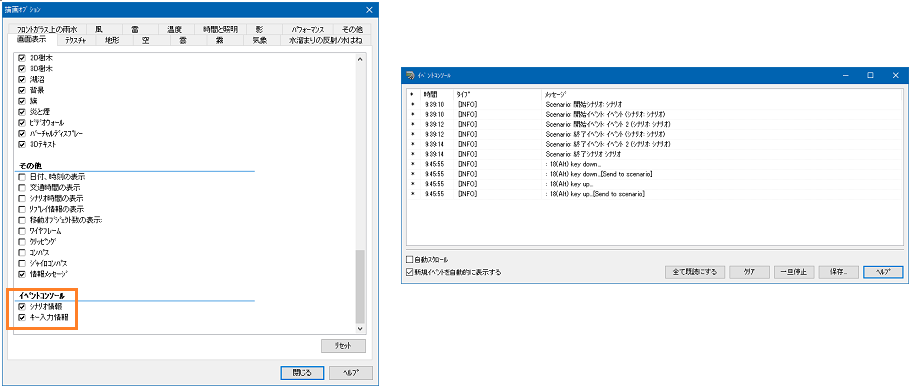912x389 pixels.
Task: Click the options list scroll-down arrow
Action: click(360, 329)
